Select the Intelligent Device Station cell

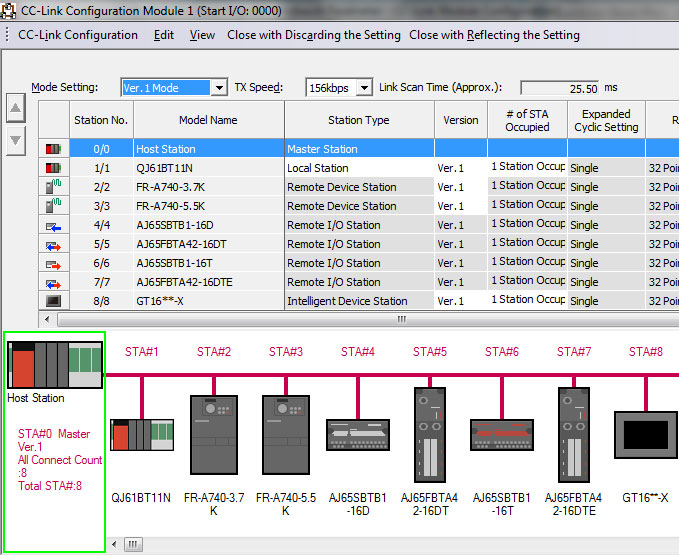click(x=359, y=301)
